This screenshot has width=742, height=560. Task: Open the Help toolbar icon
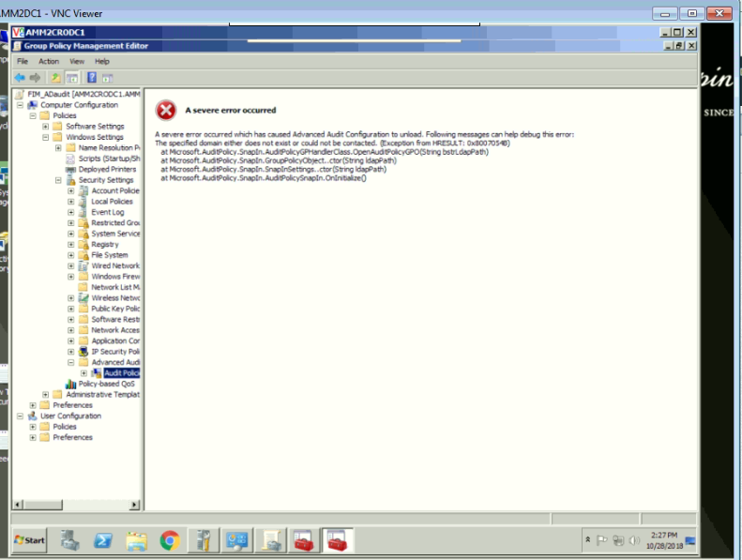click(x=92, y=78)
